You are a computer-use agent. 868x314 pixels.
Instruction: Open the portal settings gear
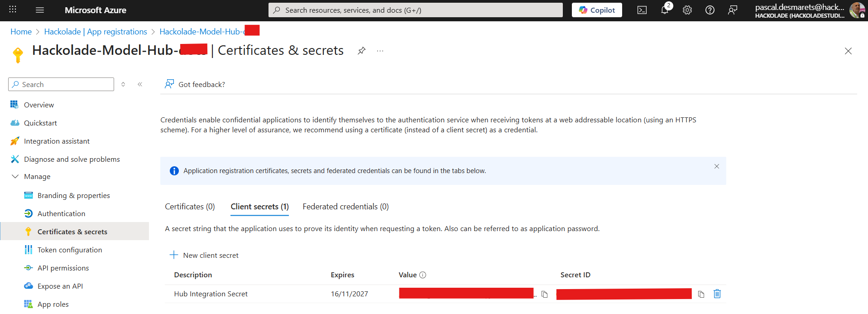pos(687,10)
